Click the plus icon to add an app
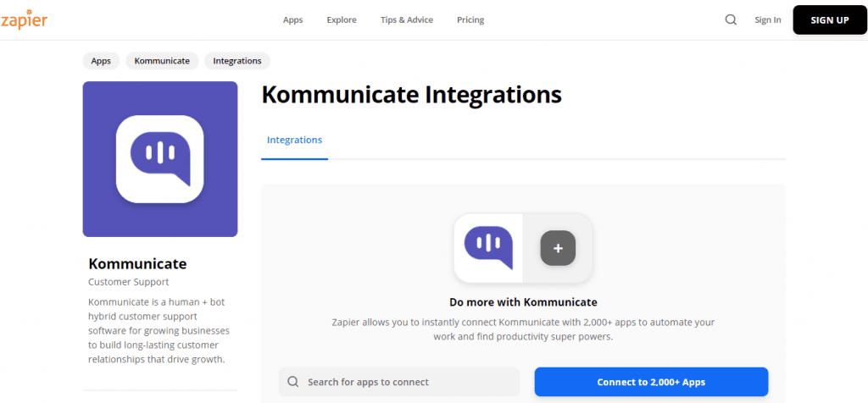Screen dimensions: 868x403 tap(558, 248)
